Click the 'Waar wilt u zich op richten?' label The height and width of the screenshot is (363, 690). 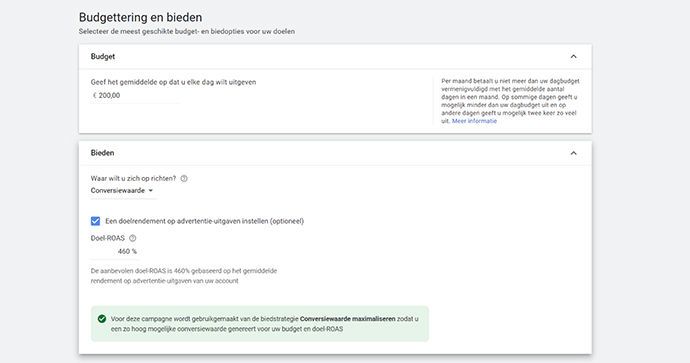tap(133, 178)
